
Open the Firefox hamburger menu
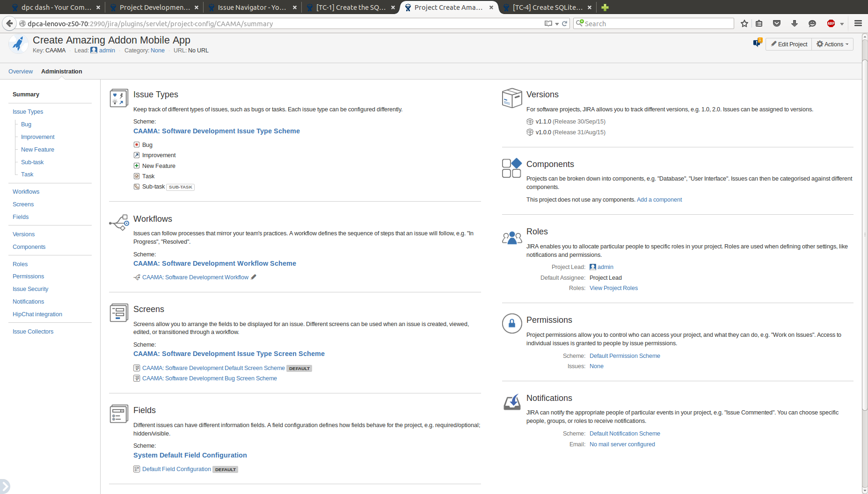tap(858, 23)
